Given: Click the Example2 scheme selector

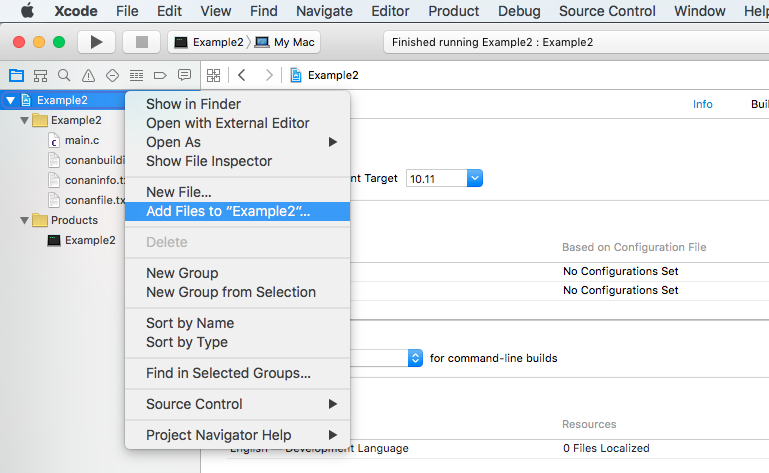Looking at the screenshot, I should [x=209, y=42].
